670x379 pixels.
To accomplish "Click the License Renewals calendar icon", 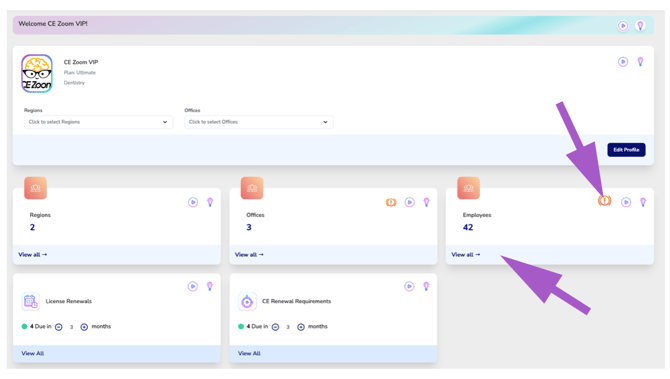I will pyautogui.click(x=30, y=302).
